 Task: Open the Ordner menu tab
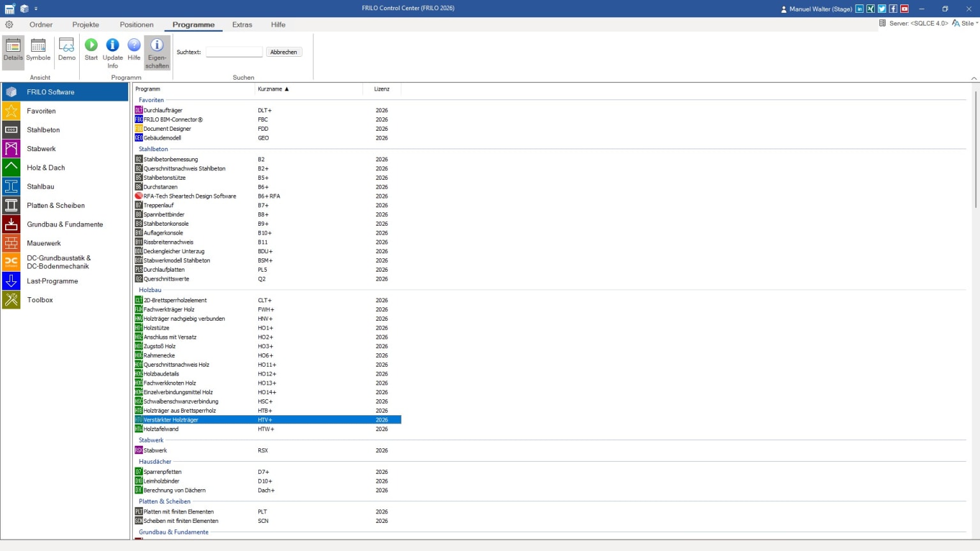pyautogui.click(x=41, y=25)
